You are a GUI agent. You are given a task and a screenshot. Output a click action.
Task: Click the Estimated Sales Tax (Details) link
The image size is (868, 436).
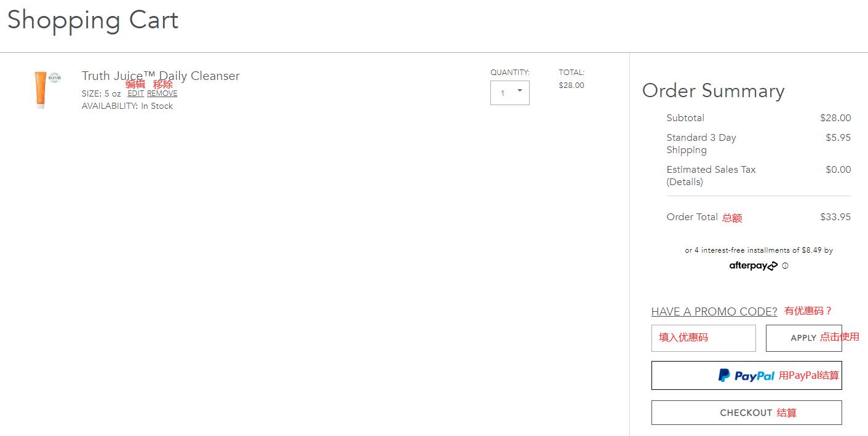click(711, 175)
